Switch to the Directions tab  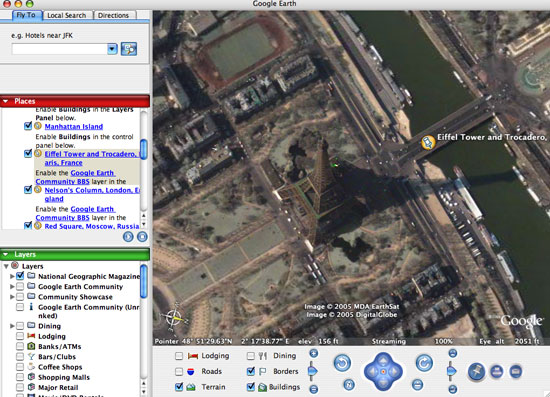pyautogui.click(x=113, y=15)
